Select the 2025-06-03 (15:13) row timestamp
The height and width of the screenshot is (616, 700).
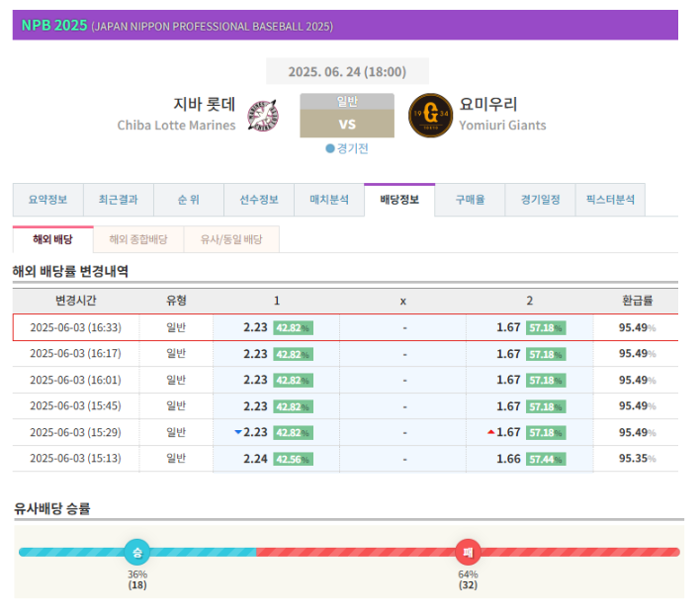coord(75,459)
